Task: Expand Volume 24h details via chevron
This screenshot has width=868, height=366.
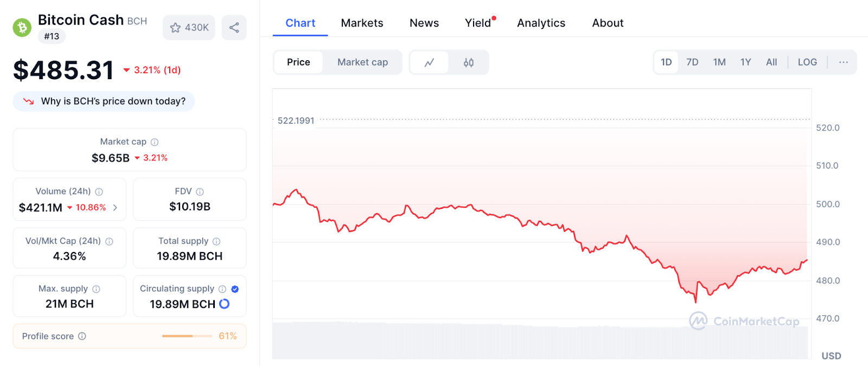Action: click(116, 207)
